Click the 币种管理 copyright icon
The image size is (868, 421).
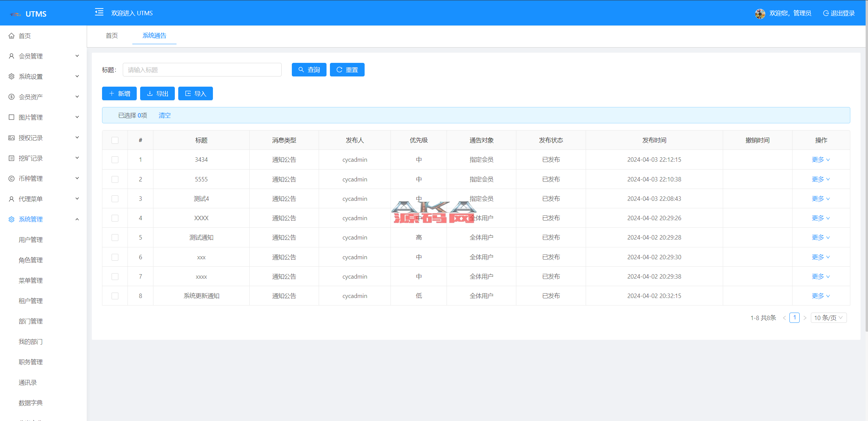(12, 178)
